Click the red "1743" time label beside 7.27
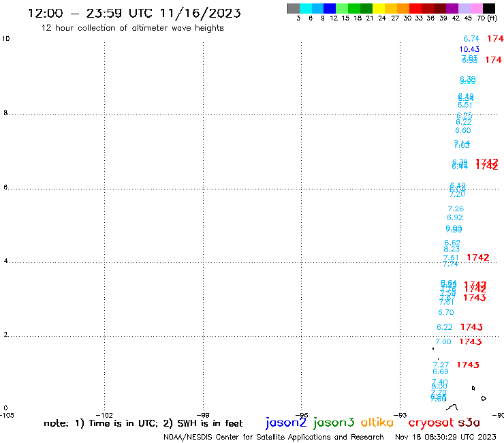The height and width of the screenshot is (443, 504). pos(468,365)
